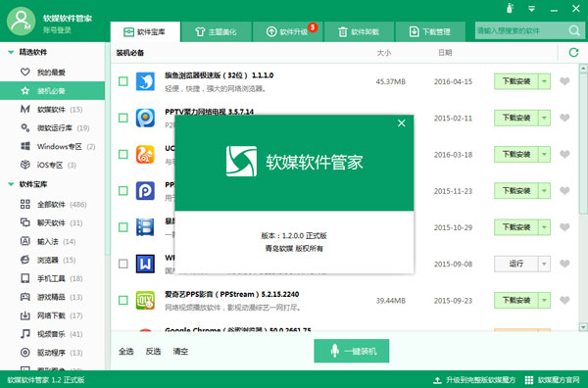This screenshot has height=388, width=588.
Task: Collapse the 精选软件 section
Action: point(11,52)
